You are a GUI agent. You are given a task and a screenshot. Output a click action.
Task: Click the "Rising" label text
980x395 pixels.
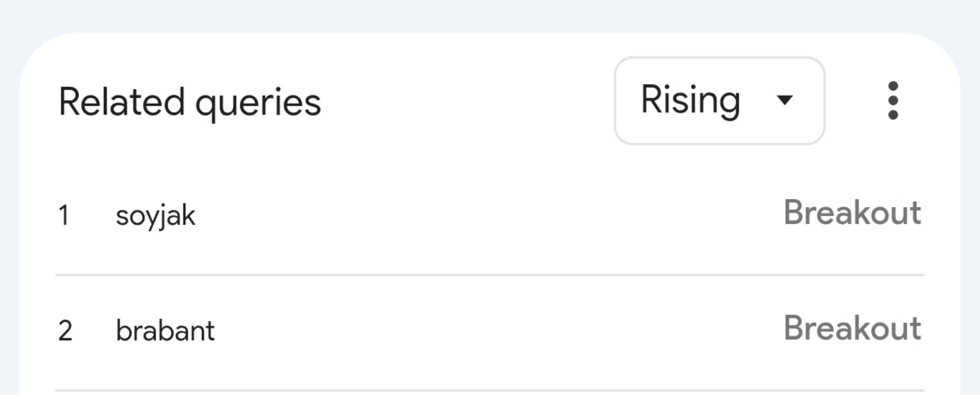(690, 101)
